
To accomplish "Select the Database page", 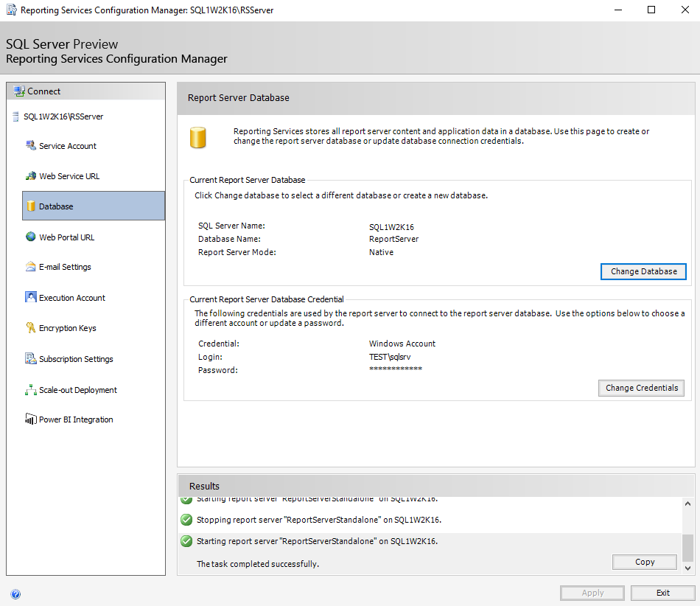I will (94, 206).
